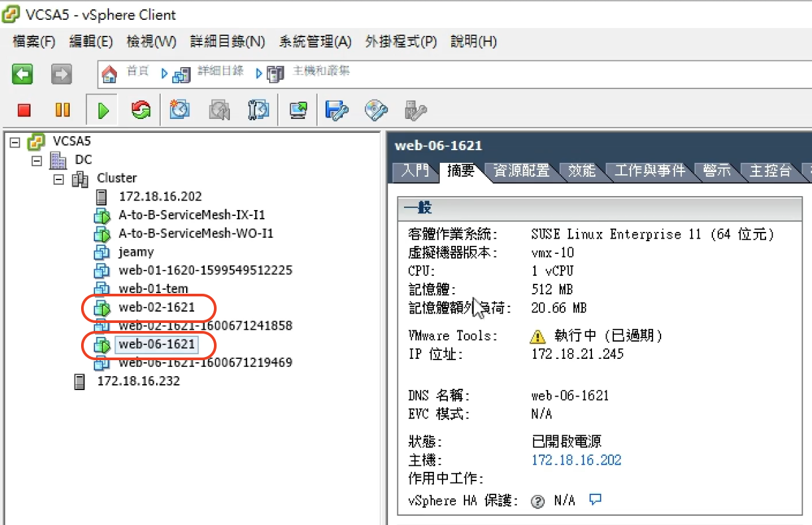Open the Snapshot Manager

pos(258,110)
